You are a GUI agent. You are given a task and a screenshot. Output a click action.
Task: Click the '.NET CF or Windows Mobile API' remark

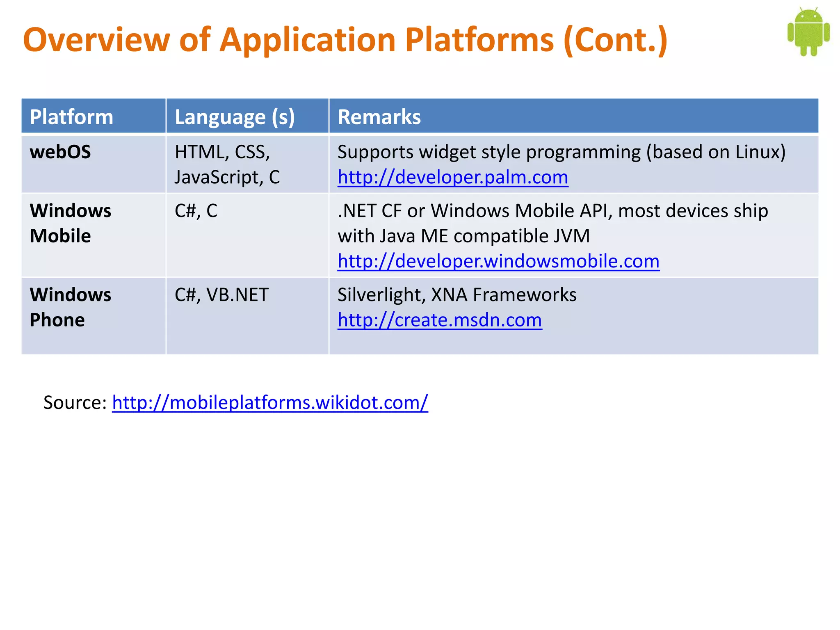[475, 211]
